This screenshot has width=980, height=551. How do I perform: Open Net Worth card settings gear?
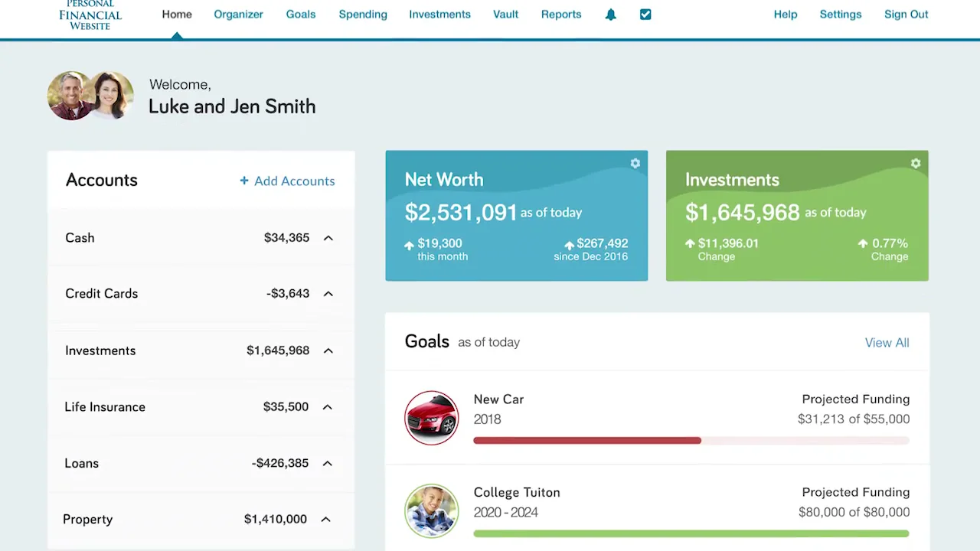[x=635, y=163]
